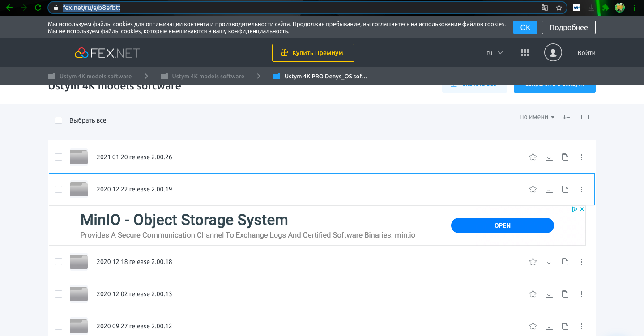Click the user profile avatar icon

(x=553, y=53)
